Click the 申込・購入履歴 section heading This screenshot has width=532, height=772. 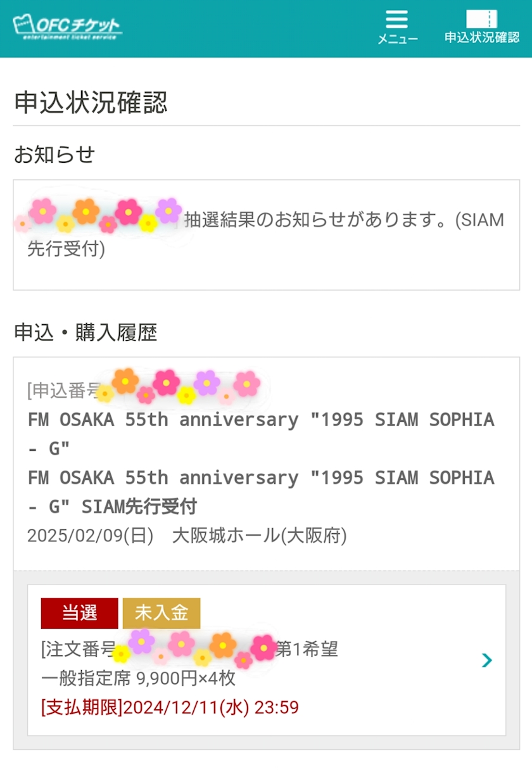pyautogui.click(x=85, y=332)
